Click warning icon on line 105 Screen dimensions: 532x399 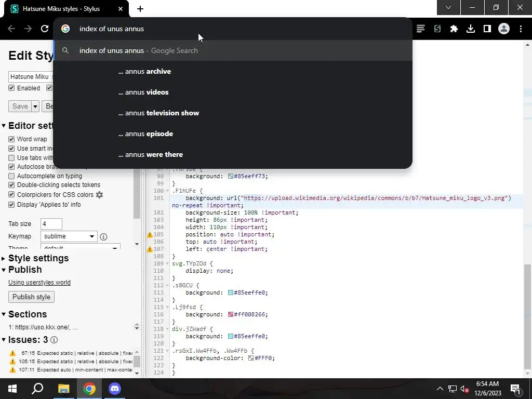point(150,234)
